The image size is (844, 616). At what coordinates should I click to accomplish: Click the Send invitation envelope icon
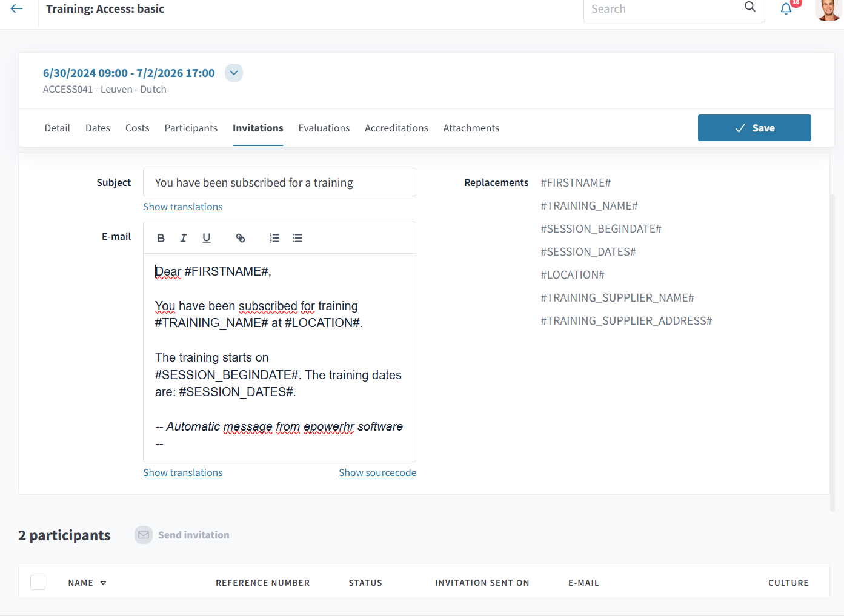[144, 535]
